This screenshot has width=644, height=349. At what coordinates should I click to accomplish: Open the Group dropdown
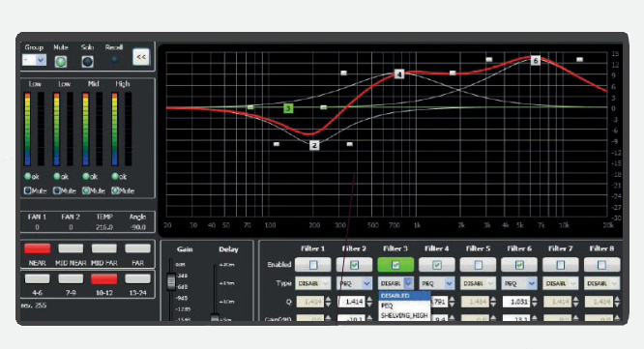tap(34, 60)
